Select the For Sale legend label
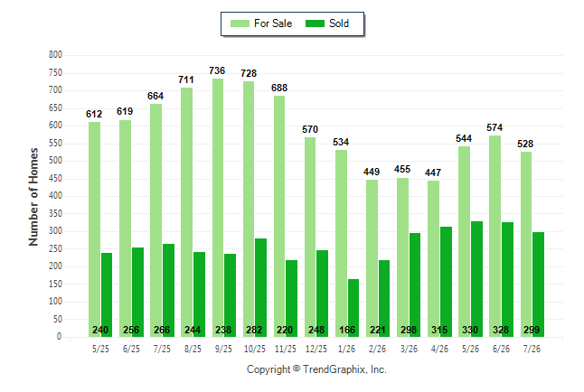The image size is (584, 392). 273,23
